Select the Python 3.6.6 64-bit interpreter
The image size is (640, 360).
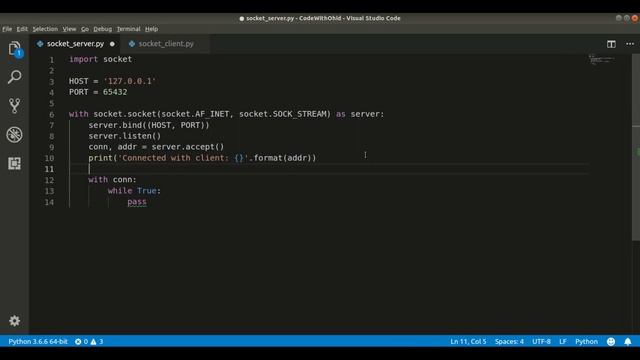pyautogui.click(x=38, y=342)
